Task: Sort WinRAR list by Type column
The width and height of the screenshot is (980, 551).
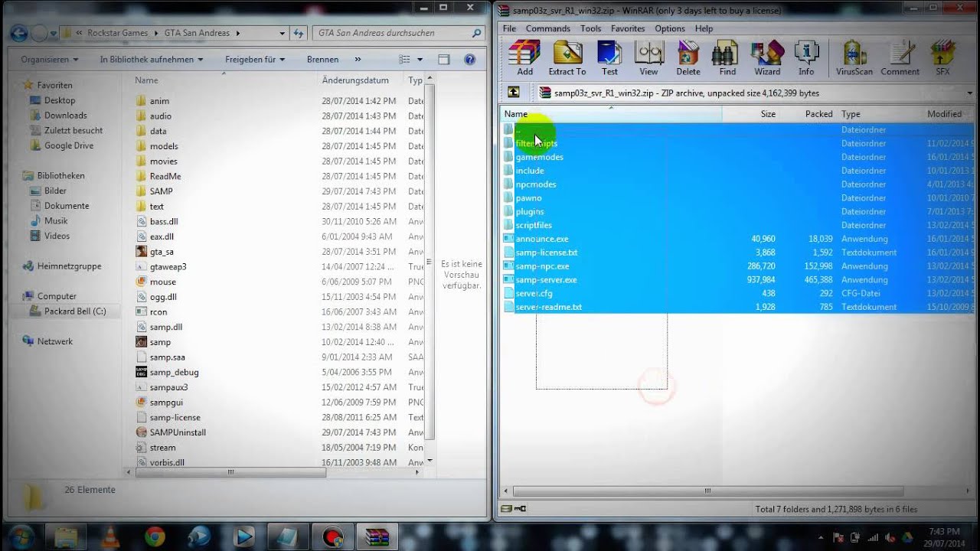Action: (x=880, y=114)
